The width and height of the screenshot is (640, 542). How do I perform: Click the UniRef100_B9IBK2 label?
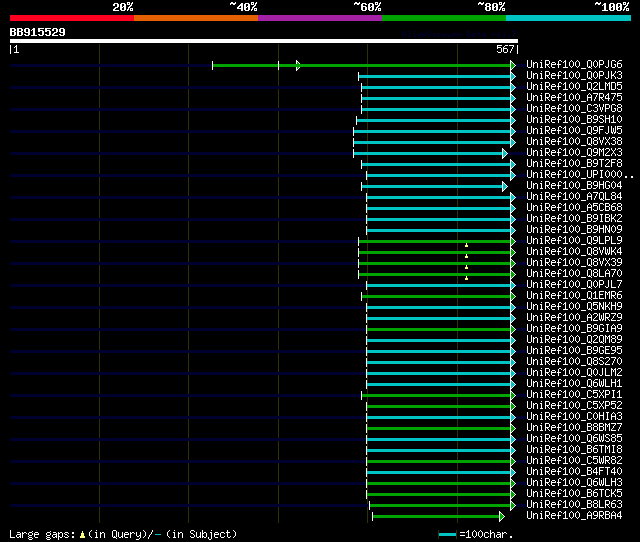pos(574,219)
